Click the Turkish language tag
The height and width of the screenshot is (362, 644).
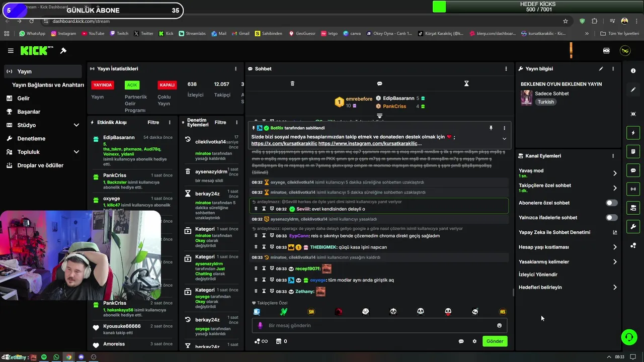[545, 102]
